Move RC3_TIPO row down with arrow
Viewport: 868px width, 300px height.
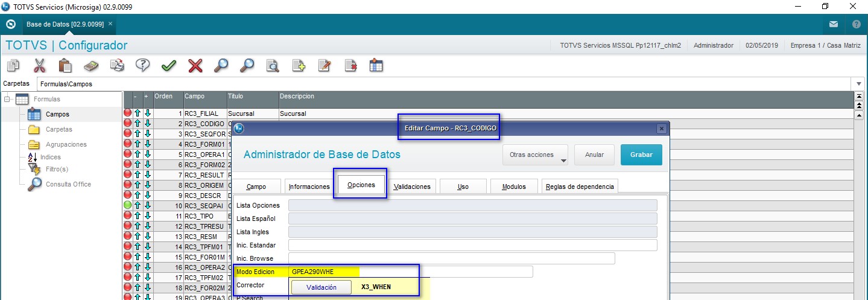pyautogui.click(x=147, y=215)
